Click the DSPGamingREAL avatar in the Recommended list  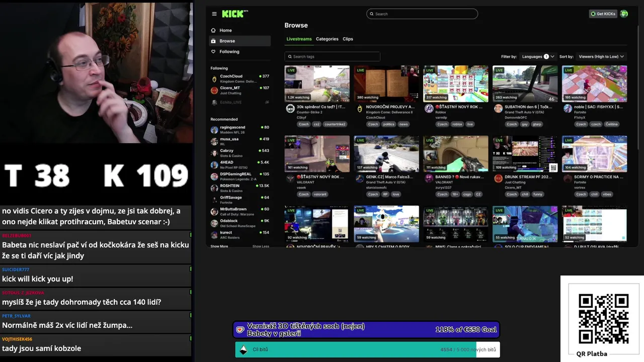point(214,176)
